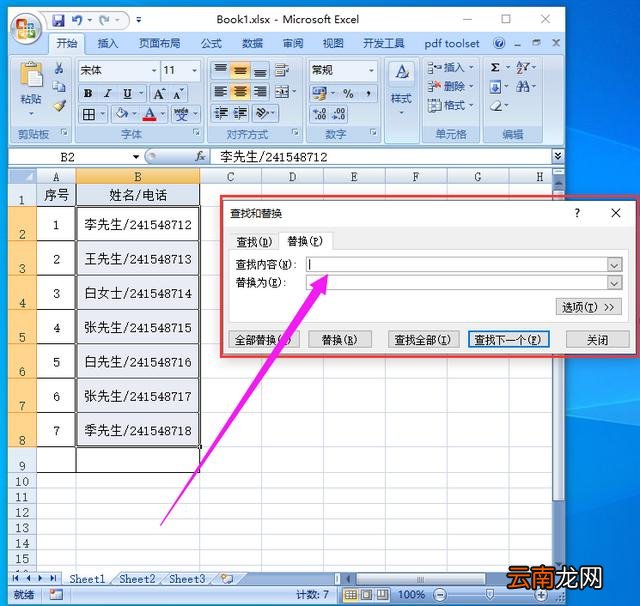Toggle top vertical alignment
The width and height of the screenshot is (640, 606).
tap(221, 70)
